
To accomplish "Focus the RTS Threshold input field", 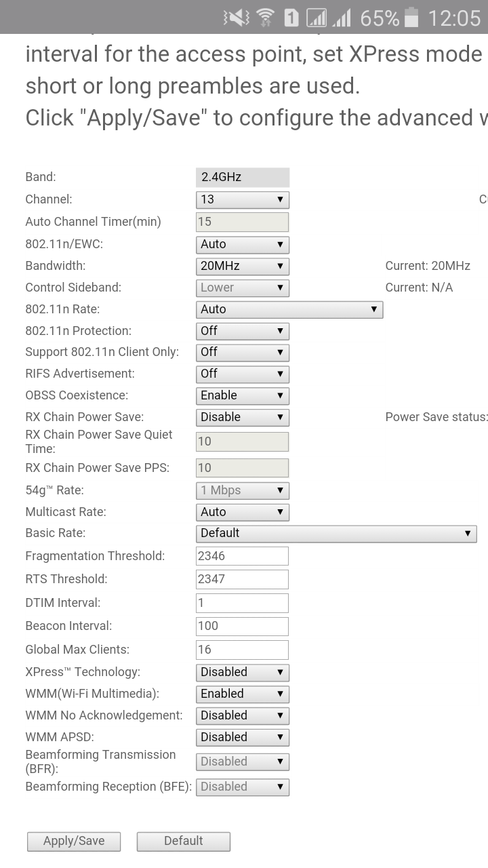I will 243,579.
